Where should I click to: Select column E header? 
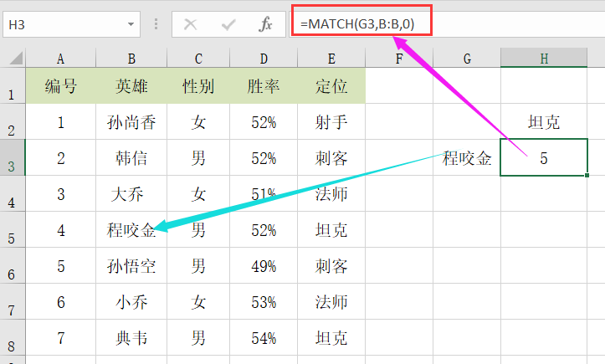point(331,59)
